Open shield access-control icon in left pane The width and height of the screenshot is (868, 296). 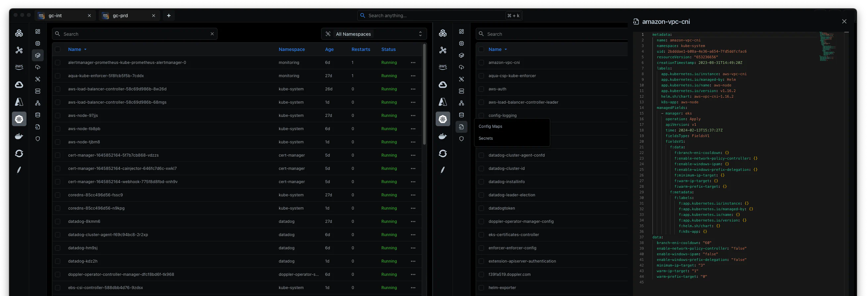pos(38,139)
